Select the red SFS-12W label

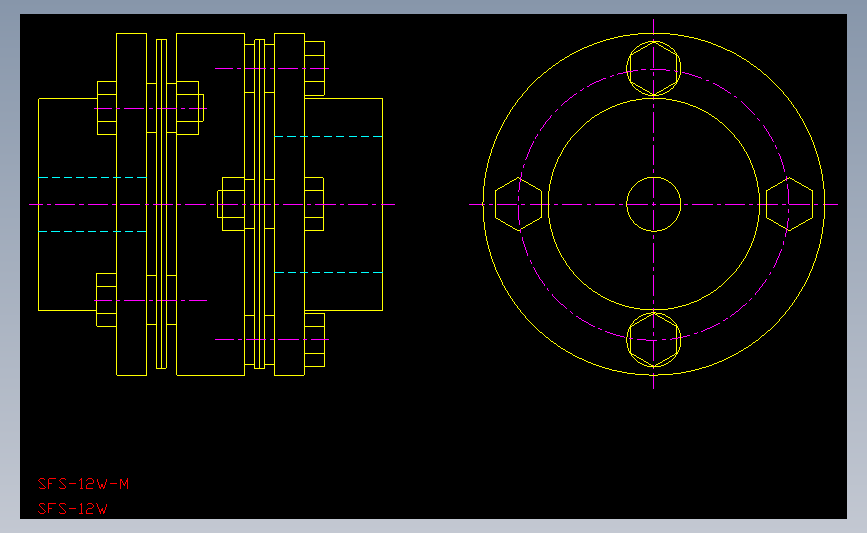72,509
